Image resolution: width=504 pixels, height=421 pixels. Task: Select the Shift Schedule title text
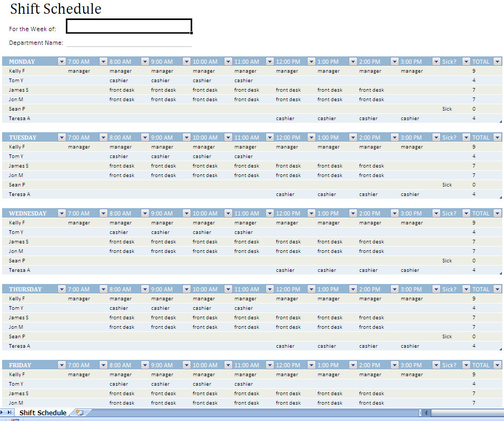(x=55, y=9)
